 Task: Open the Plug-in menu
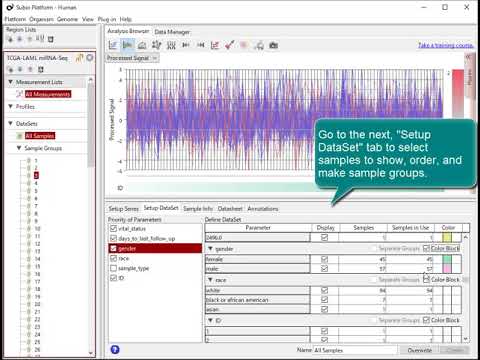pyautogui.click(x=107, y=19)
